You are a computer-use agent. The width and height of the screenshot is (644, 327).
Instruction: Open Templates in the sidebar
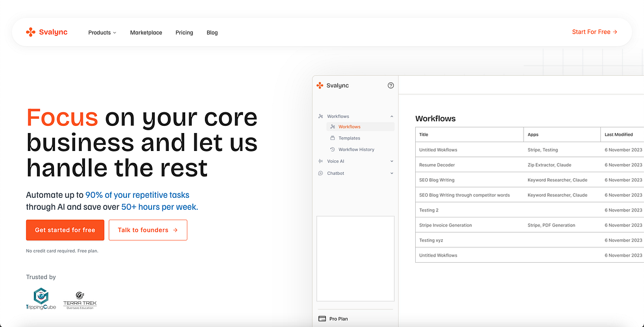point(349,138)
